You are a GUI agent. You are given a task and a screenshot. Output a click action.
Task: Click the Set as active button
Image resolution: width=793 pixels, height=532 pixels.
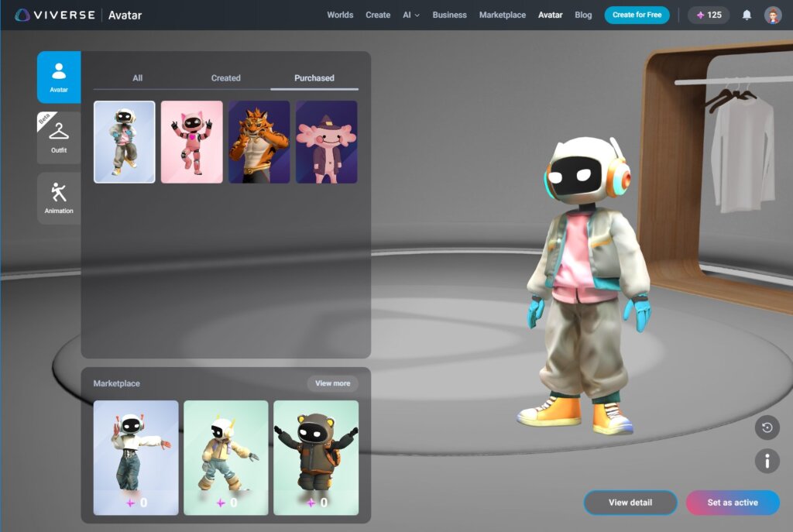[x=733, y=502]
